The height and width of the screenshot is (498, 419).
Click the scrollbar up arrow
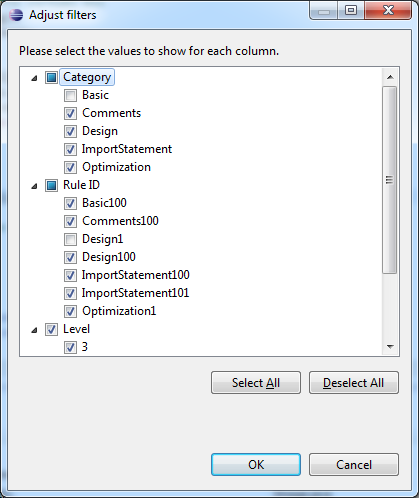(x=390, y=77)
